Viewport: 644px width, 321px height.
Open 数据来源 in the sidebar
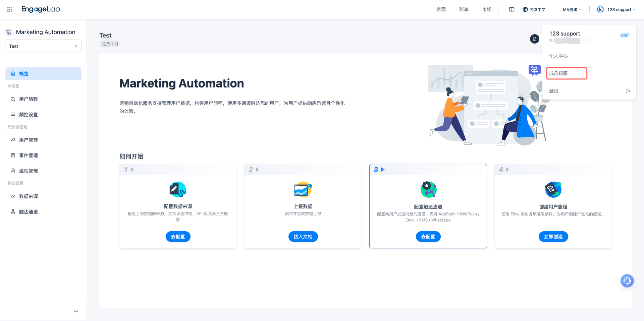pos(43,196)
